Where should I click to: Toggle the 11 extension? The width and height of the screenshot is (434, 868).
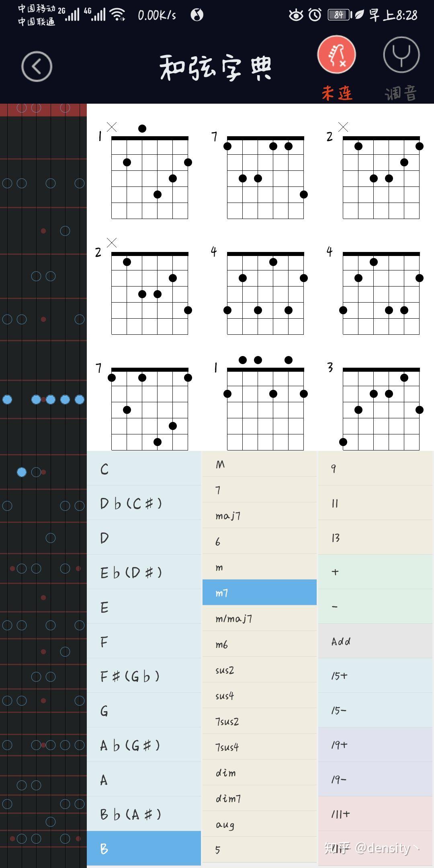(376, 503)
